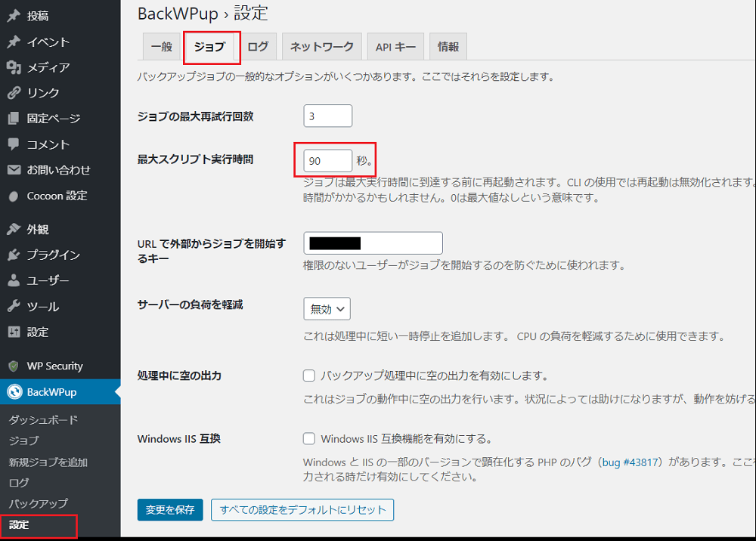Open 新規ジョブを追加 in BackWPup submenu
756x541 pixels.
(x=48, y=462)
